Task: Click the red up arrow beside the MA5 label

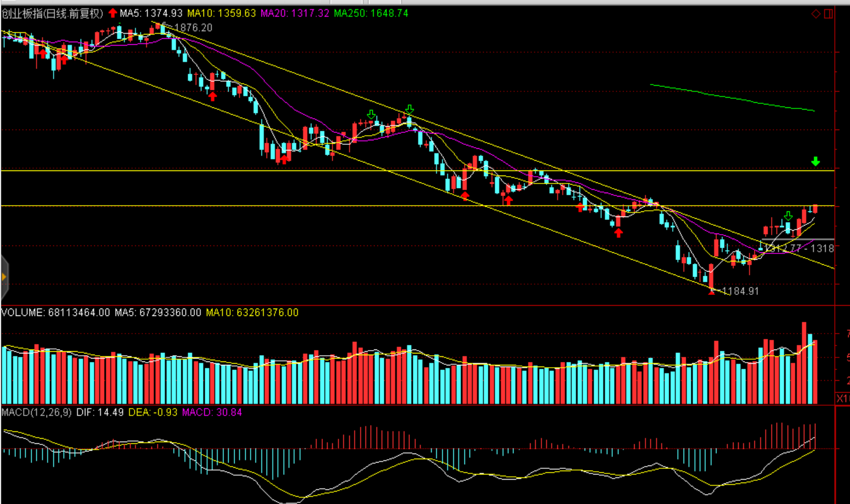Action: click(x=113, y=13)
